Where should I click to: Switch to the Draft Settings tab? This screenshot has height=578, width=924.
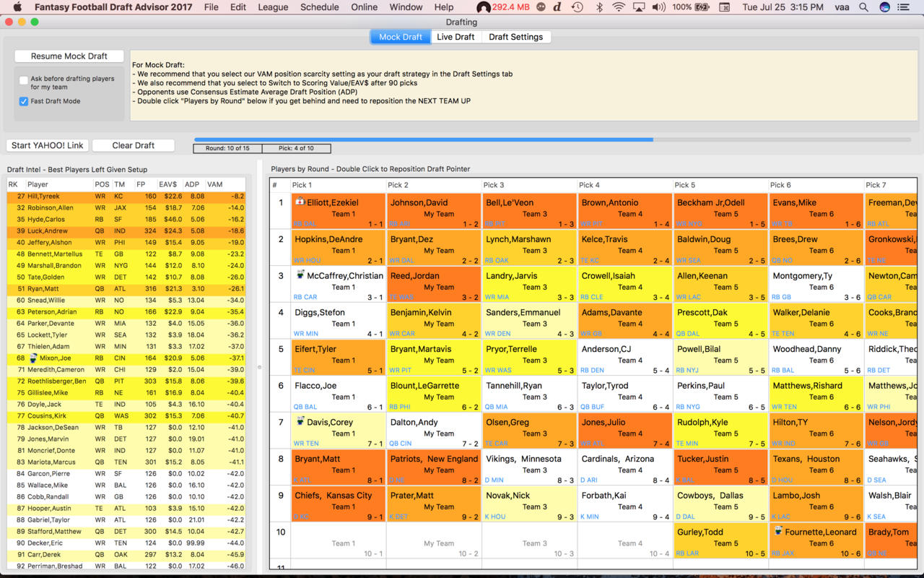pyautogui.click(x=515, y=37)
